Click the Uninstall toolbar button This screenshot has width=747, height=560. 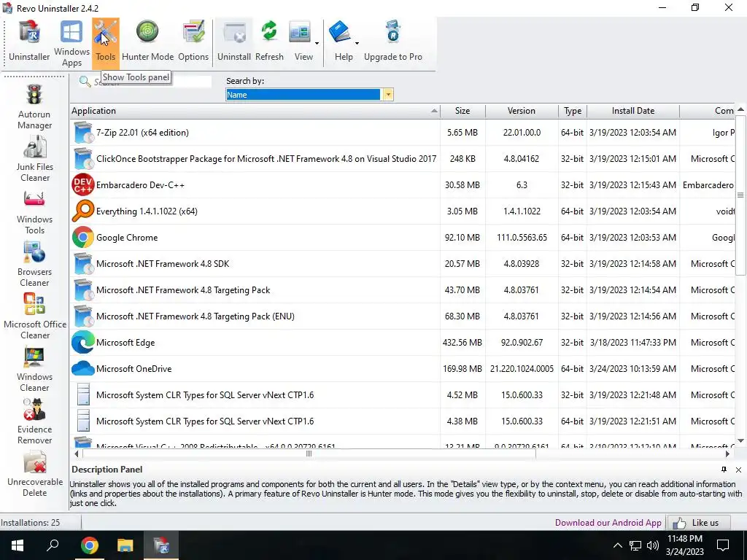coord(234,42)
